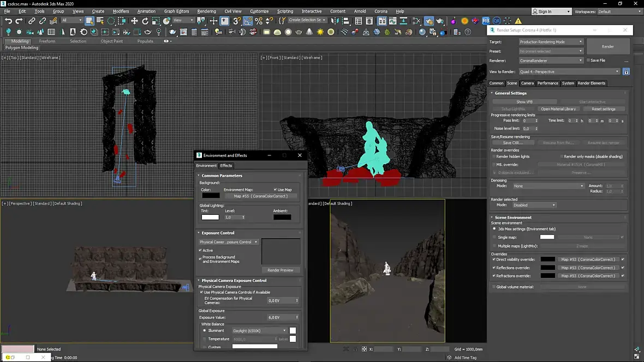Click the Select by Name icon
The height and width of the screenshot is (362, 644).
click(100, 21)
